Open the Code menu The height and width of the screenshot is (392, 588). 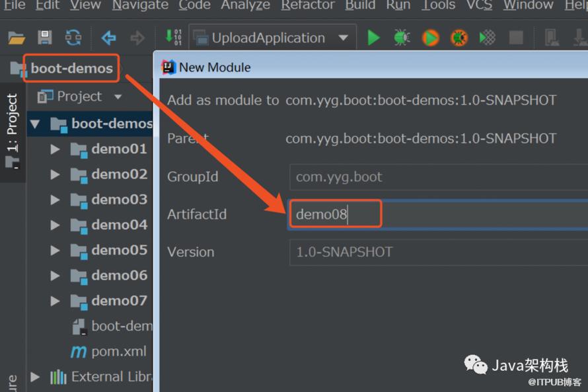point(195,5)
